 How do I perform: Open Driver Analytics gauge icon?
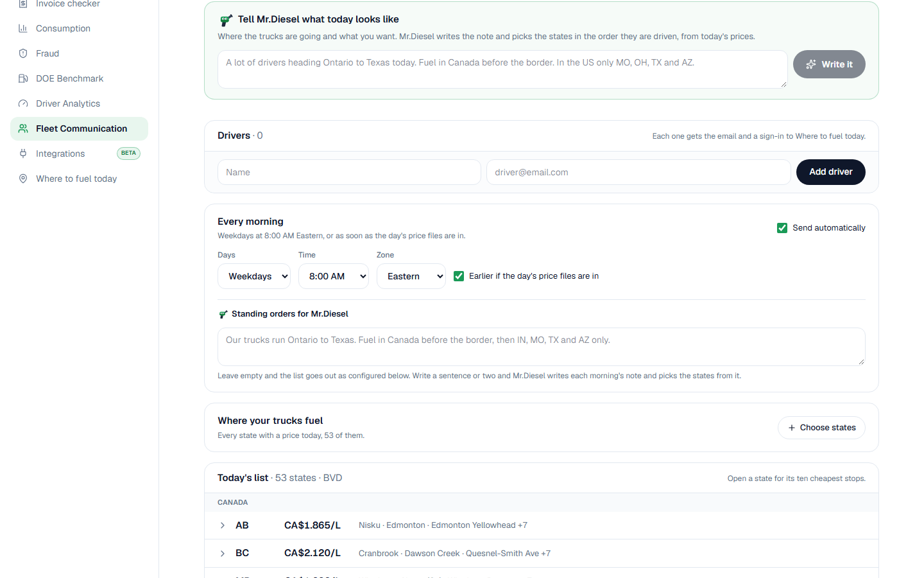(23, 103)
